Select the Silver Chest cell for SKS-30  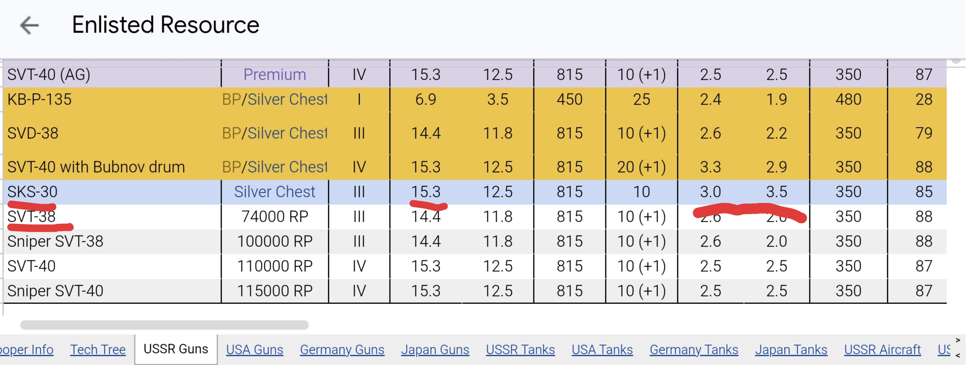click(274, 192)
